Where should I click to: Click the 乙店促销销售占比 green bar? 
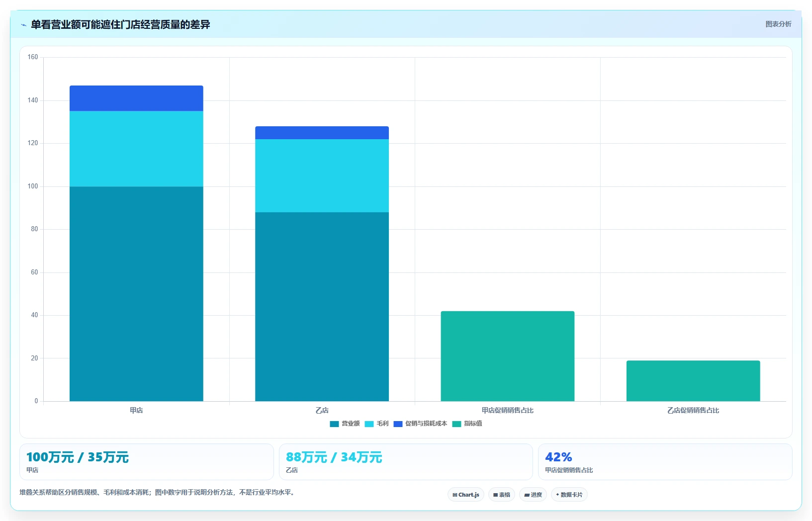693,381
